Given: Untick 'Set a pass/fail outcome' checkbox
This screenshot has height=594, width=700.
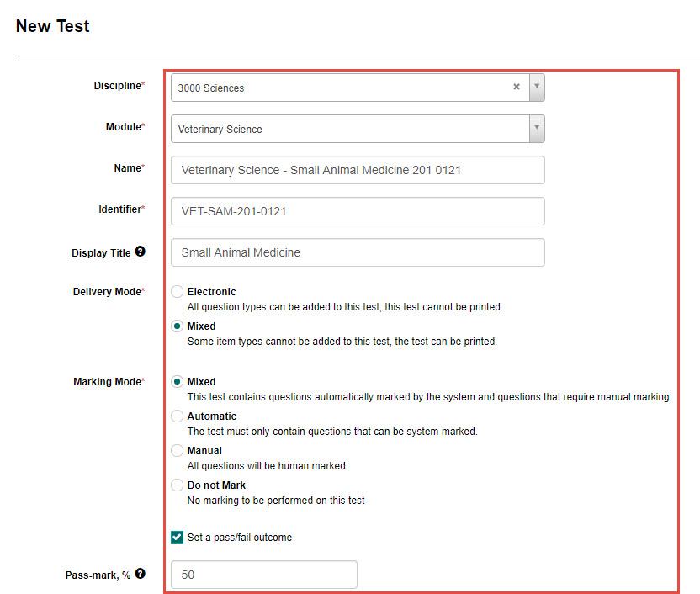Looking at the screenshot, I should 177,537.
